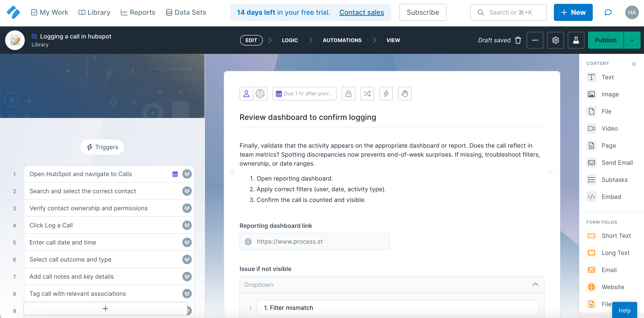Select task Tag call with relevant associations
The height and width of the screenshot is (318, 644).
(109, 294)
